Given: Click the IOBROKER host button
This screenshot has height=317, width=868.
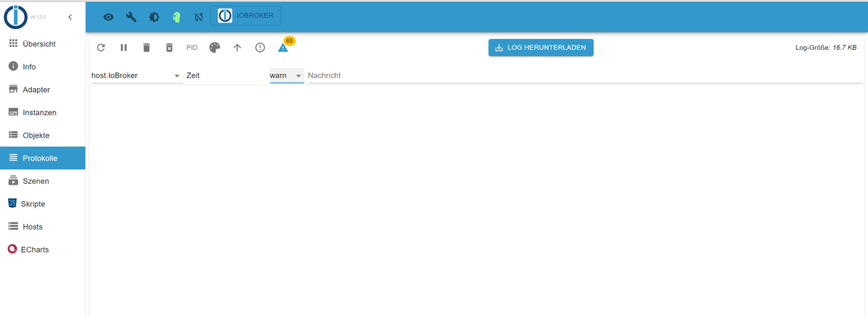Looking at the screenshot, I should tap(246, 16).
